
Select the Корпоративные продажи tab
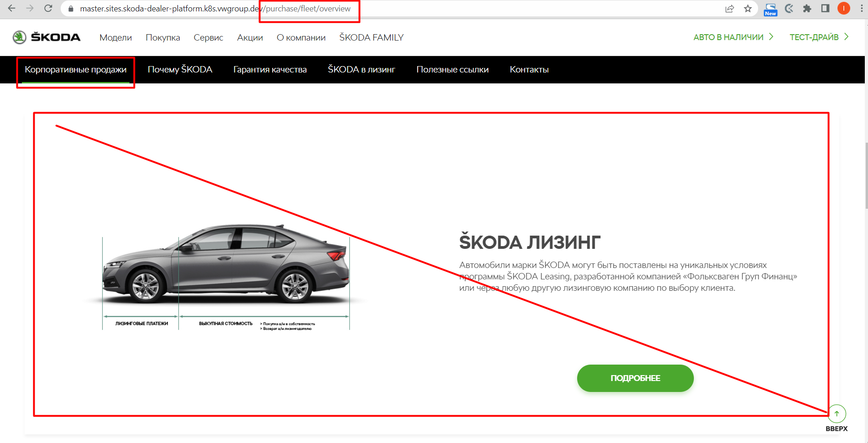coord(76,70)
